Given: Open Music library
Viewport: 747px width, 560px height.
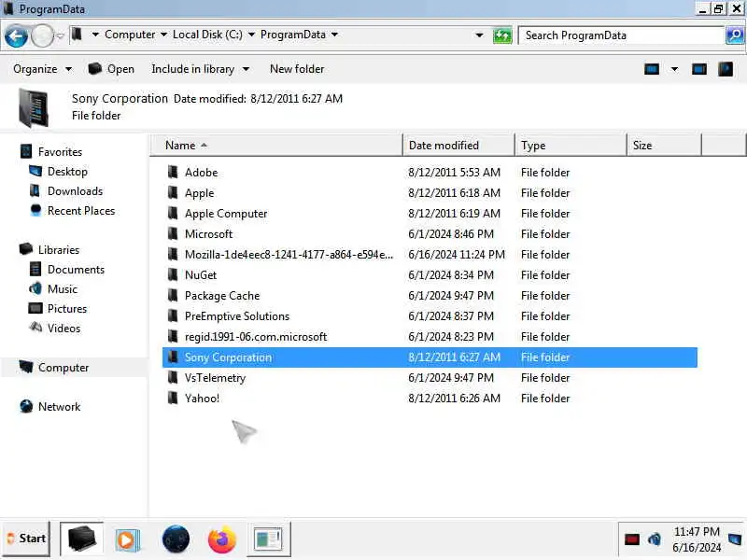Looking at the screenshot, I should point(53,289).
